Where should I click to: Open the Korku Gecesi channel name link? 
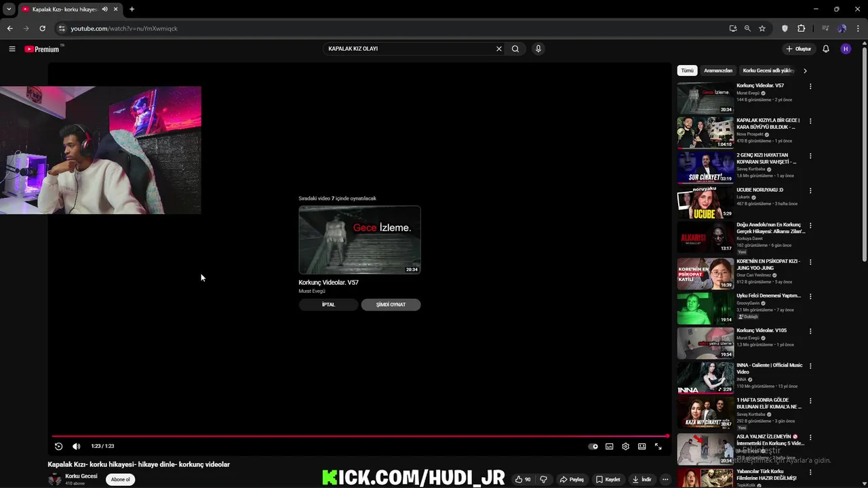[x=81, y=476]
